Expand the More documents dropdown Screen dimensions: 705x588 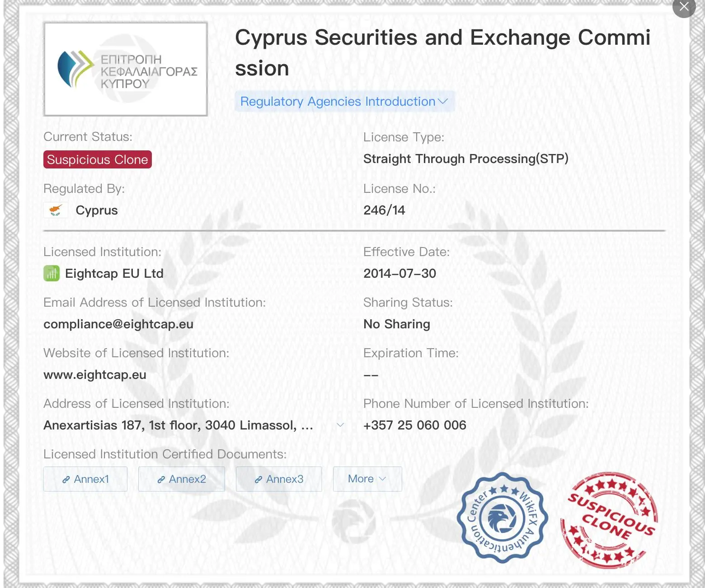click(x=367, y=479)
